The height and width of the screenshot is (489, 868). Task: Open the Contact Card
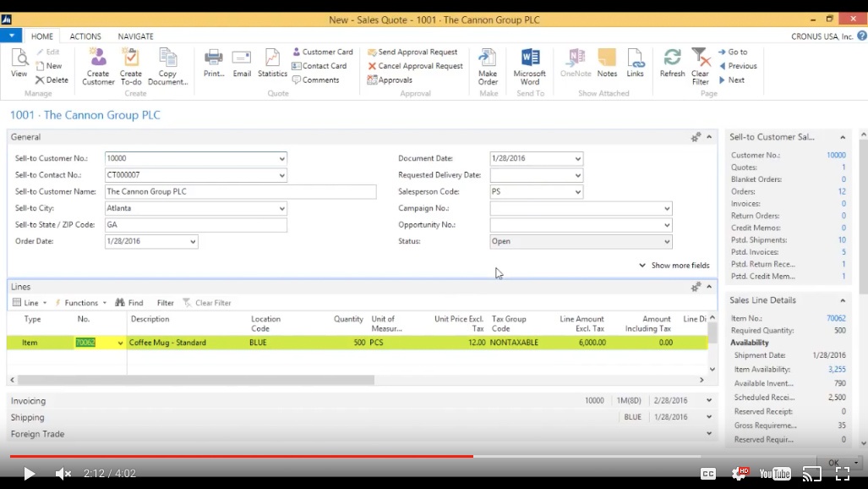(319, 65)
